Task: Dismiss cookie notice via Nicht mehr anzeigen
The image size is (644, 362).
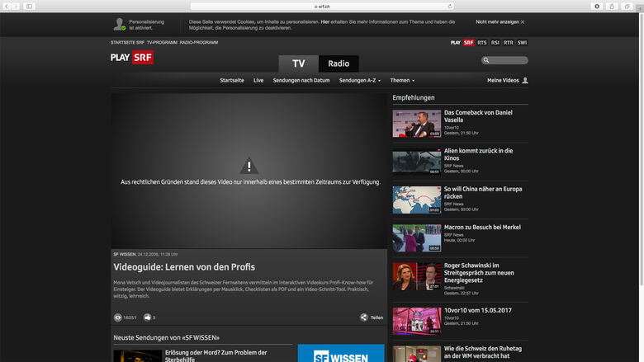Action: click(500, 21)
